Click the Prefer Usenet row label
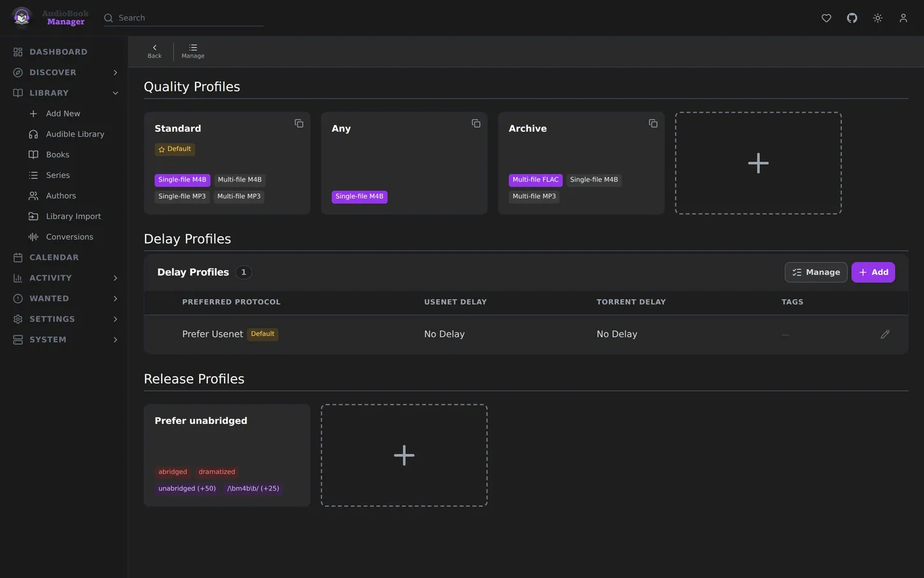This screenshot has width=924, height=578. [x=212, y=334]
